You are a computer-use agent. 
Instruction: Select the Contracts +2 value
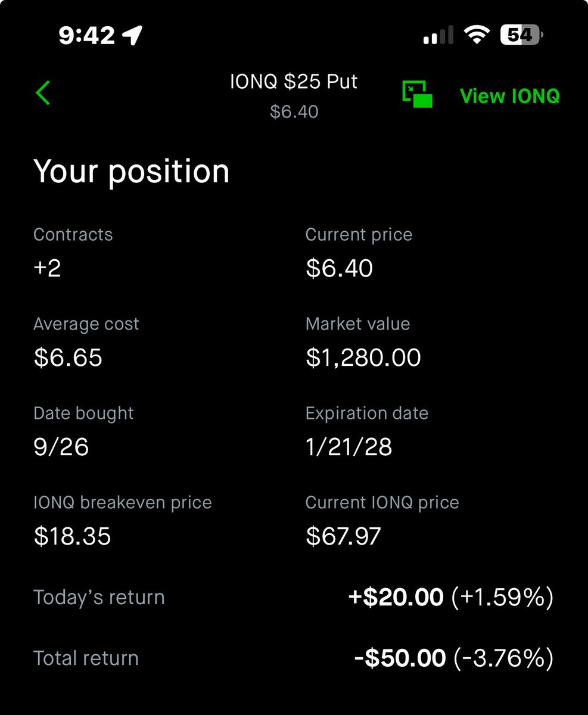tap(48, 268)
